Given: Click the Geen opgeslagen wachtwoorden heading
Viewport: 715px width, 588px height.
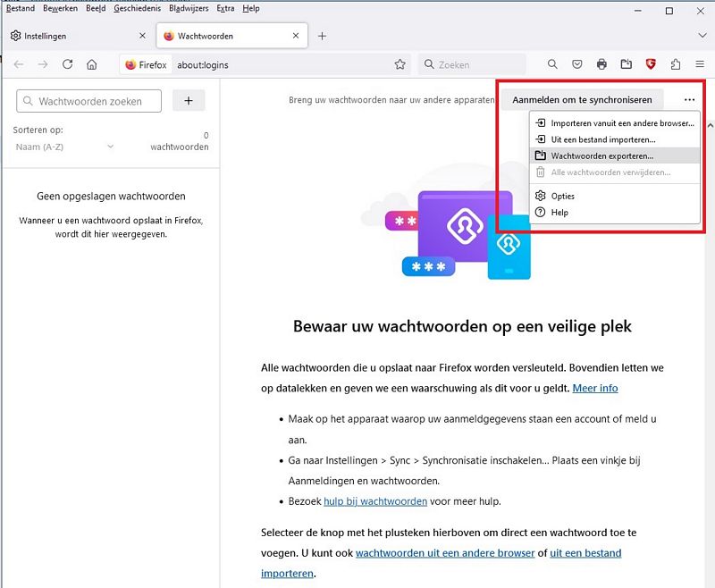Looking at the screenshot, I should 111,197.
